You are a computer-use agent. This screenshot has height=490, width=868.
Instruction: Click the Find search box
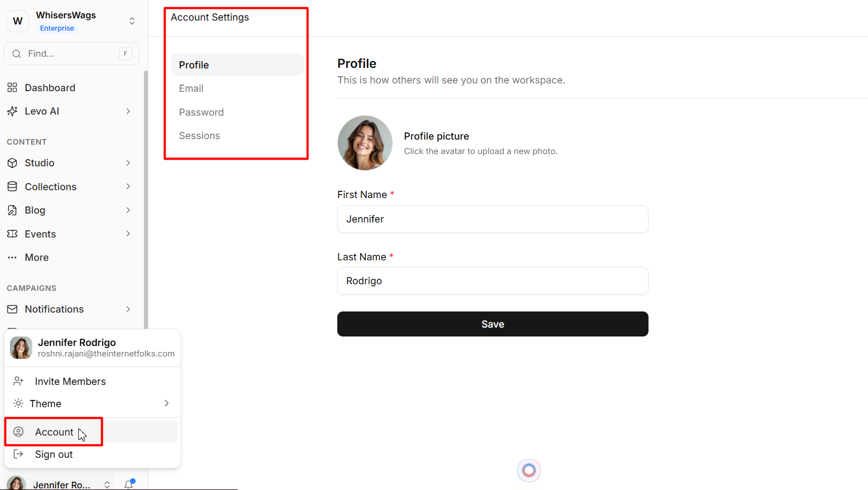[72, 54]
